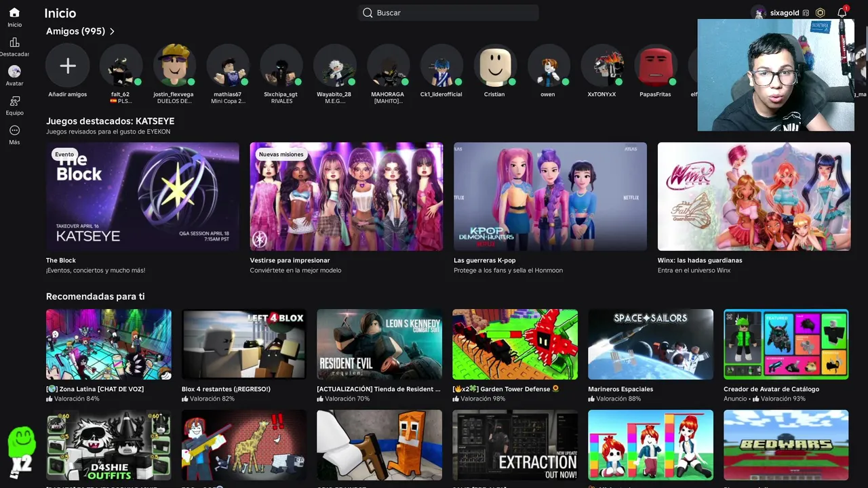Click the Añadir amigos plus button
Screen dimensions: 868x488
[68, 66]
